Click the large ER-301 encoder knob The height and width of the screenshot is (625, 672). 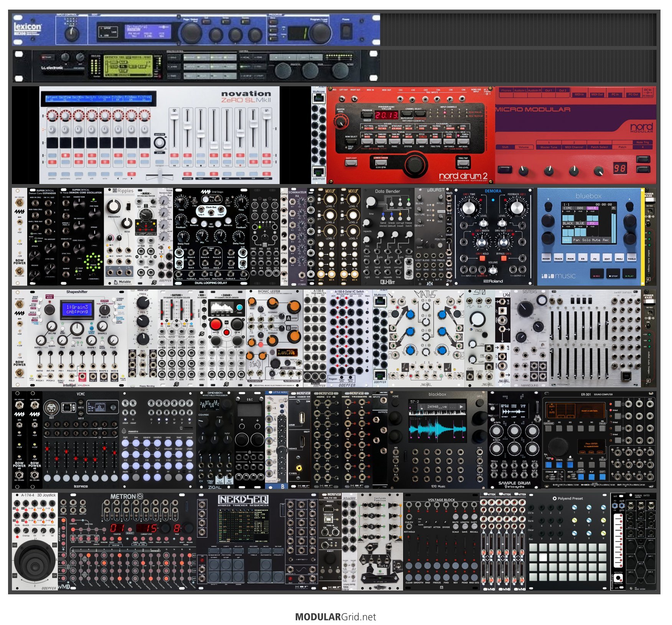coord(558,446)
